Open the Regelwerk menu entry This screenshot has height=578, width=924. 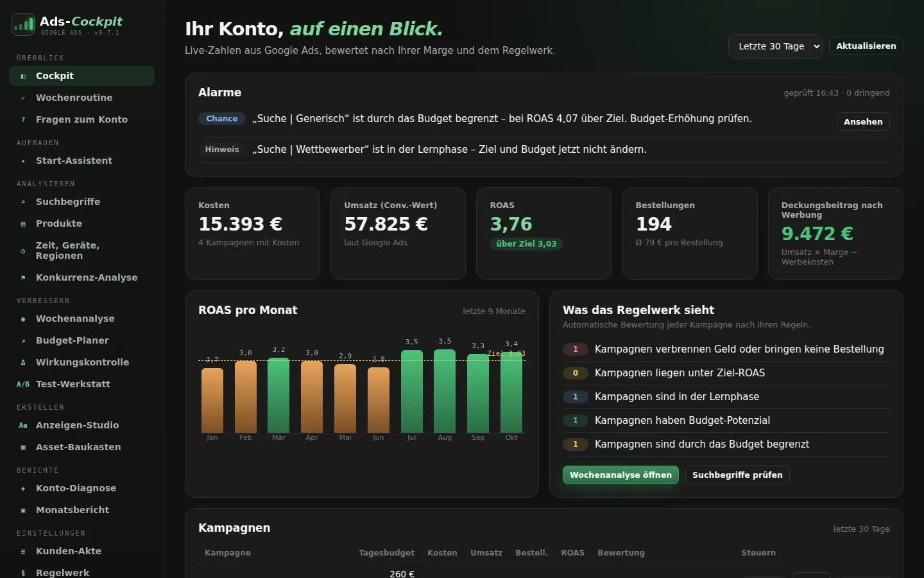point(81,572)
